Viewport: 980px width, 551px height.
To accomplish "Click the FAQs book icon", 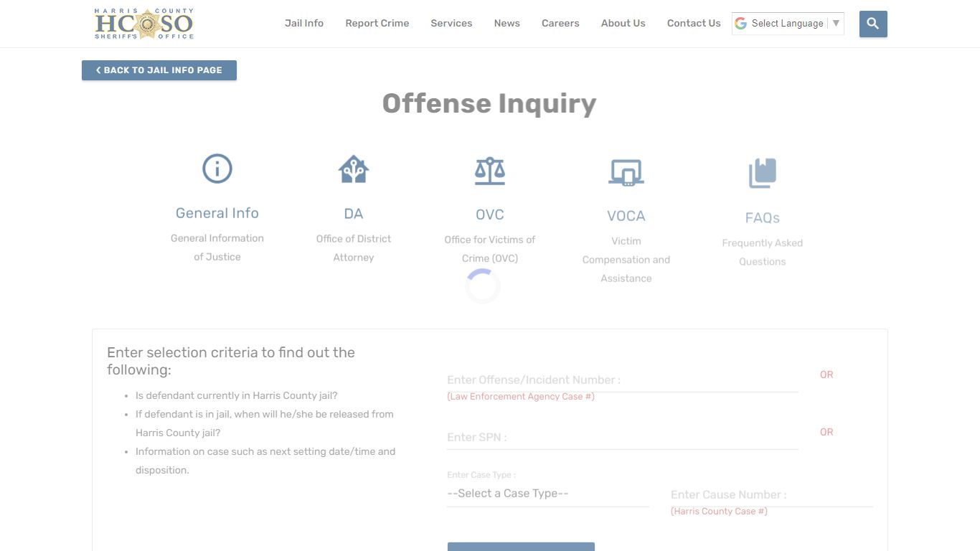I will [x=762, y=172].
